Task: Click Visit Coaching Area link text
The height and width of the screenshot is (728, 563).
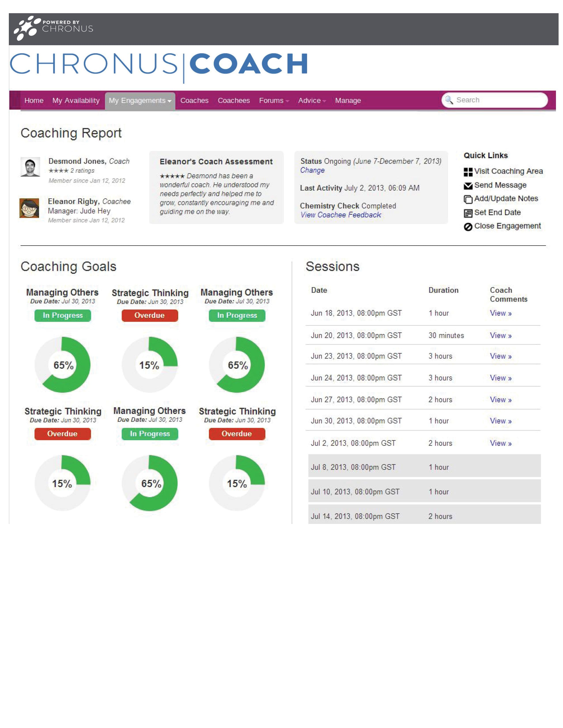Action: point(508,171)
